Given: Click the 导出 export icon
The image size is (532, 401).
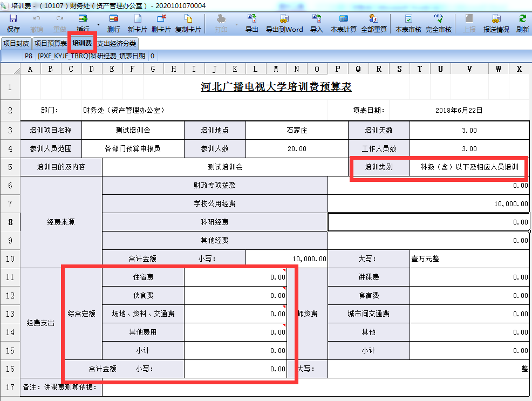Looking at the screenshot, I should (x=252, y=23).
